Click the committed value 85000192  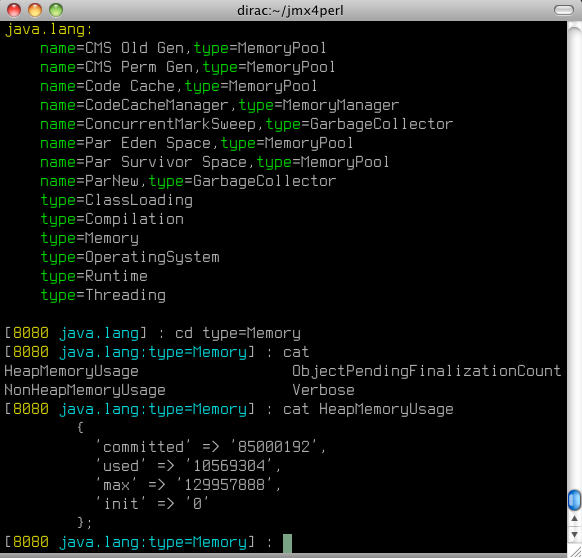pos(274,447)
